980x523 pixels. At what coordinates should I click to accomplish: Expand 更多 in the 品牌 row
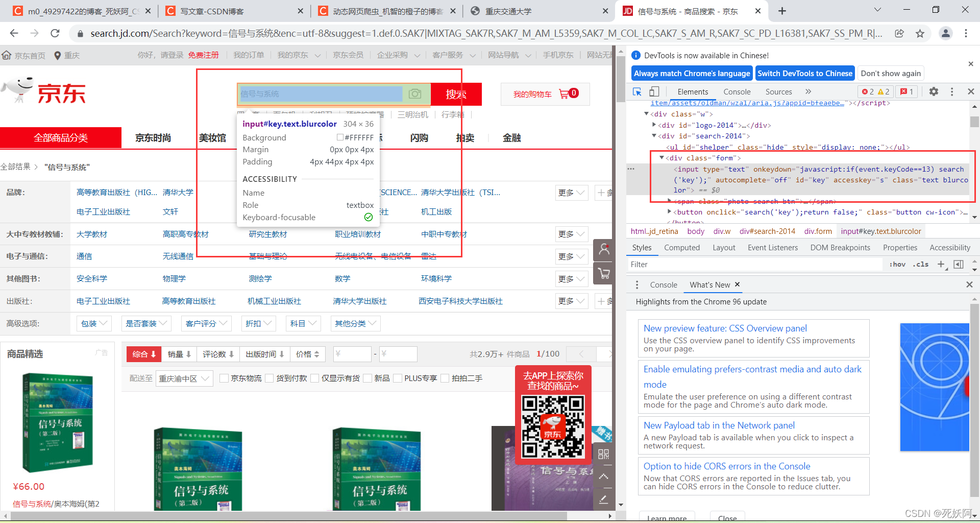[572, 193]
